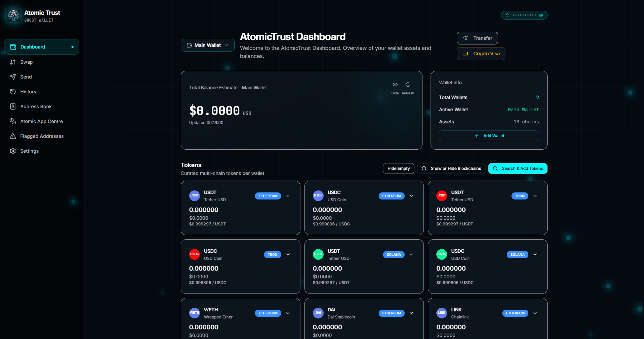Open Send from the sidebar

tap(41, 77)
